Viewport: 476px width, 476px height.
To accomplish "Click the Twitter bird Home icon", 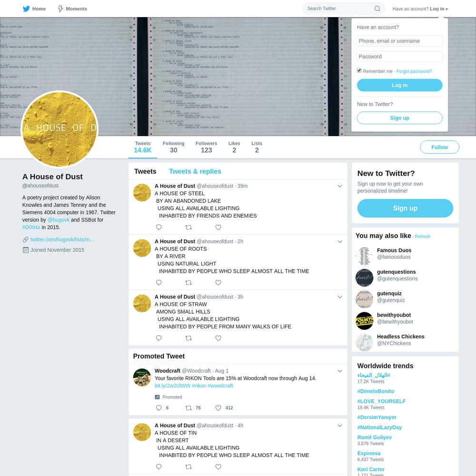I will [26, 9].
